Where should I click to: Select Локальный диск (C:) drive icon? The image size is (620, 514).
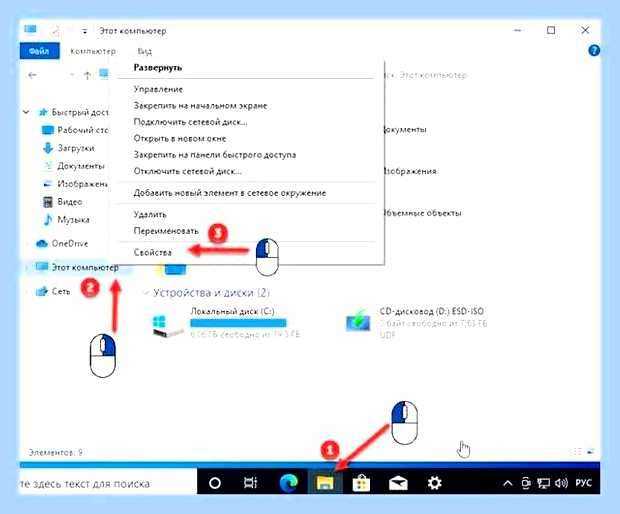tap(167, 325)
